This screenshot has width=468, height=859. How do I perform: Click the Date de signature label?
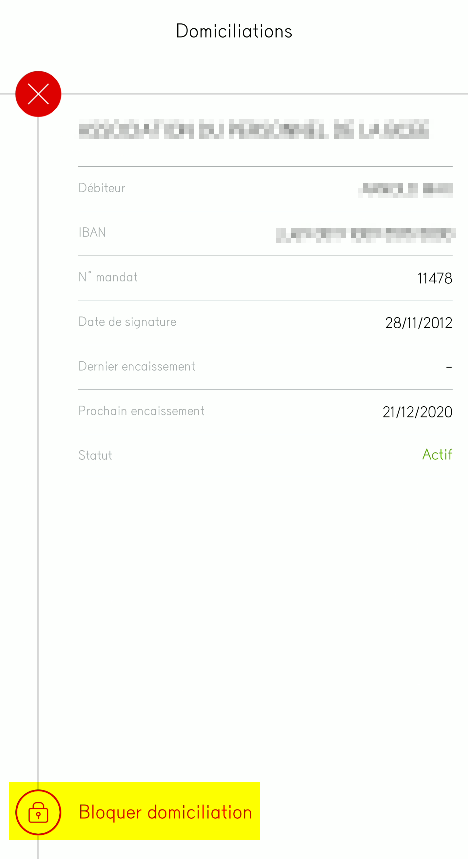pos(127,322)
